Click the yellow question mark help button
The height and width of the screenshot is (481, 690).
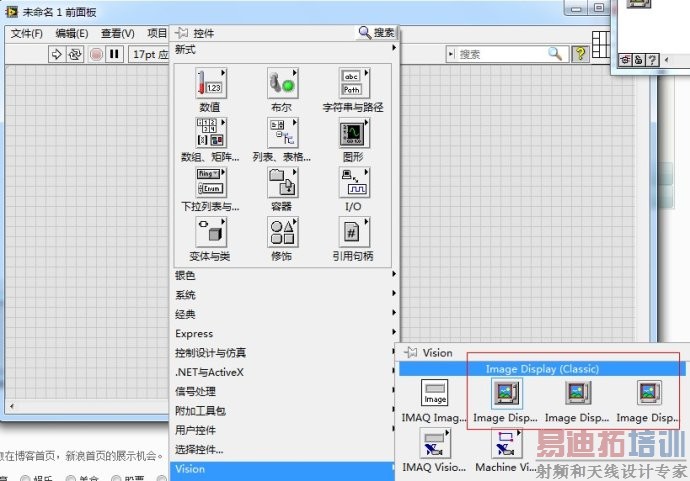(580, 54)
